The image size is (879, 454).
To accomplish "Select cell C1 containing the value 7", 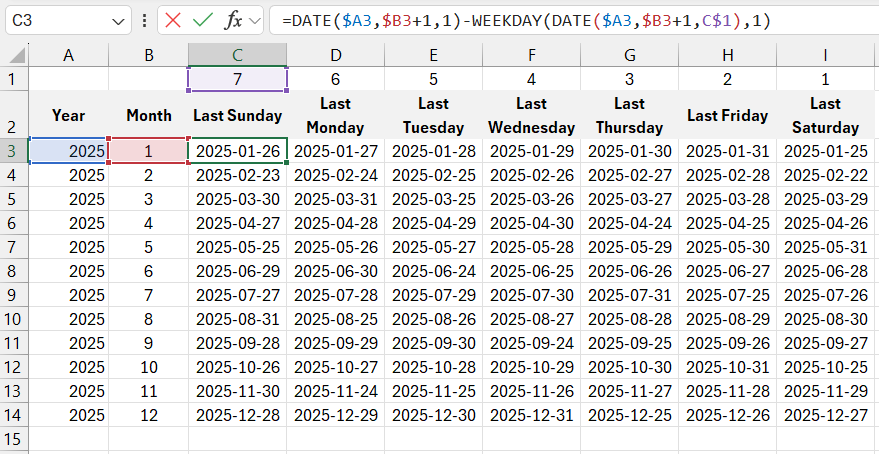I will coord(237,79).
